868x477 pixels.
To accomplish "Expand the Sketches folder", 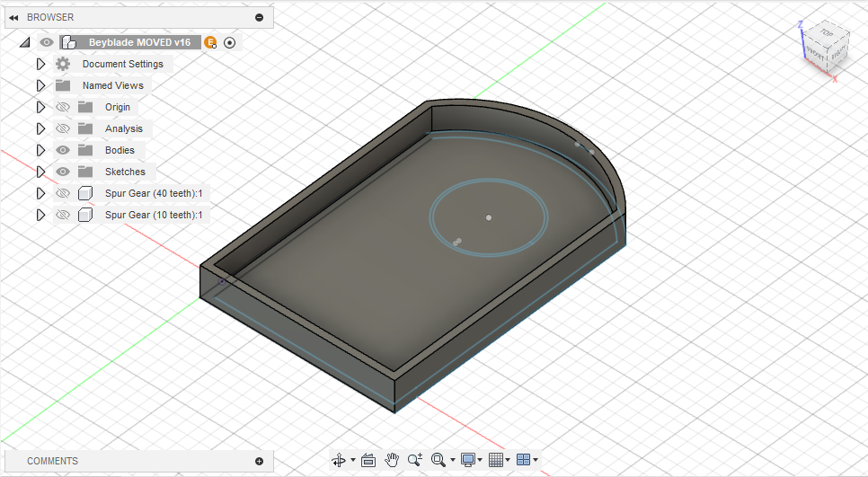I will coord(40,172).
